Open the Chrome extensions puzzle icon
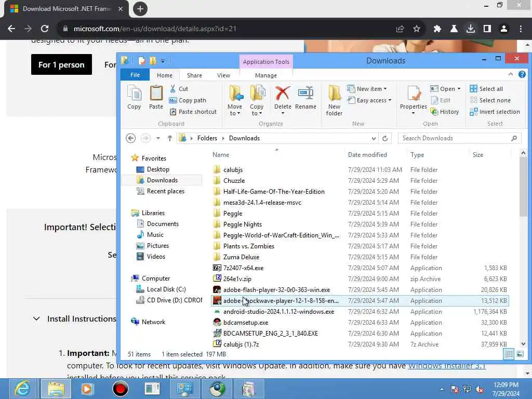 coord(437,29)
